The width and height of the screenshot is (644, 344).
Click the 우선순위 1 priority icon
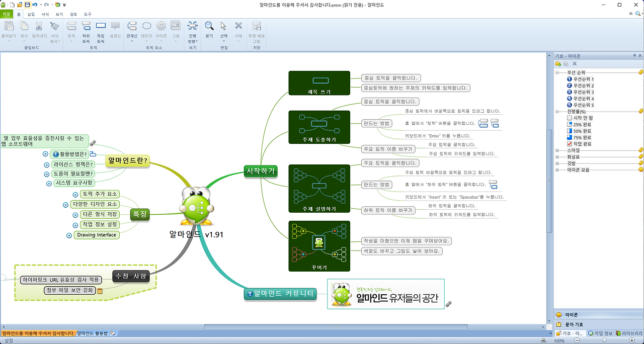[x=570, y=79]
